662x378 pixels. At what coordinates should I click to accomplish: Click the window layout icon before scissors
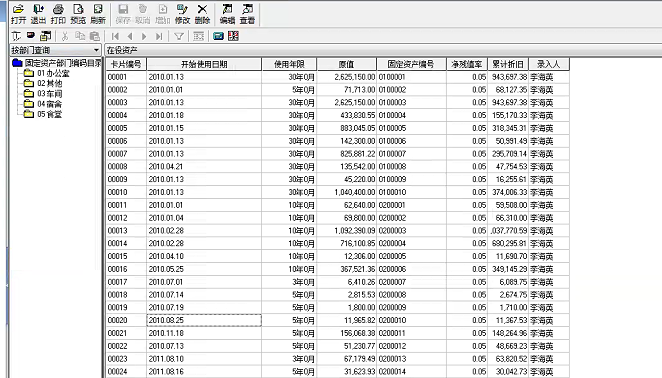46,36
